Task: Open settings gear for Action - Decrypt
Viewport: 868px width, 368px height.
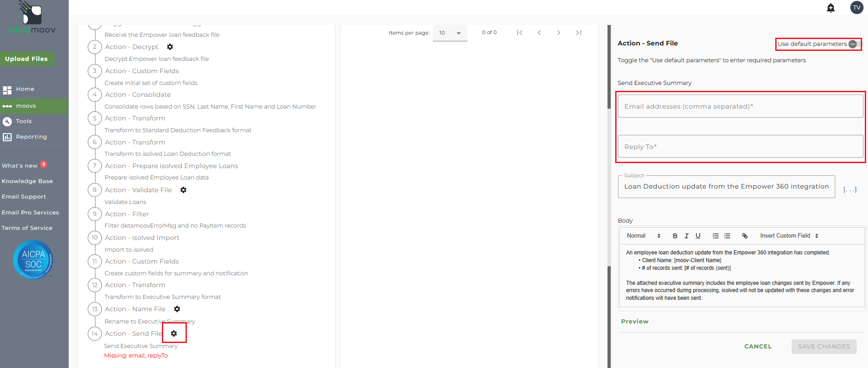Action: (170, 47)
